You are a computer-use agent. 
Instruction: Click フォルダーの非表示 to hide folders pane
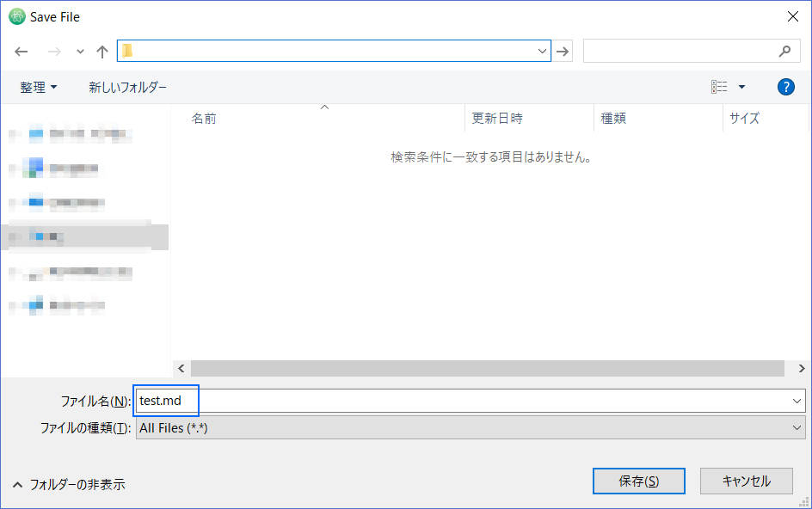(69, 484)
